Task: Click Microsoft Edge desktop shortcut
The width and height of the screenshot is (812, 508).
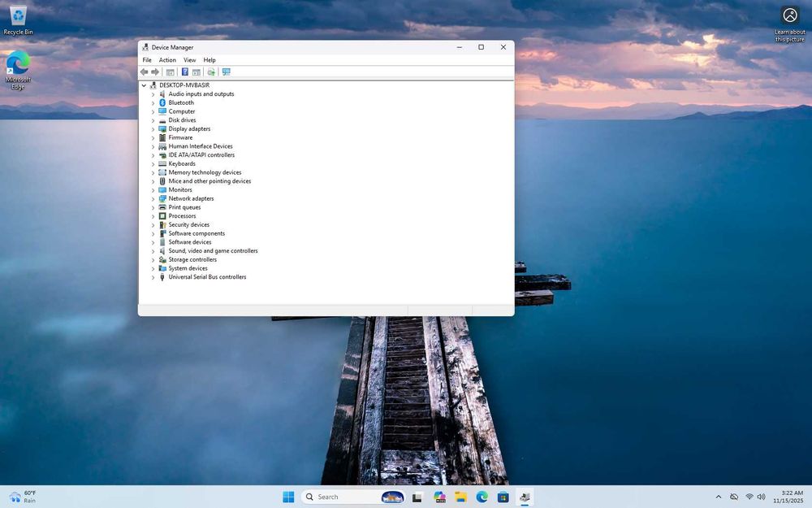Action: [18, 69]
